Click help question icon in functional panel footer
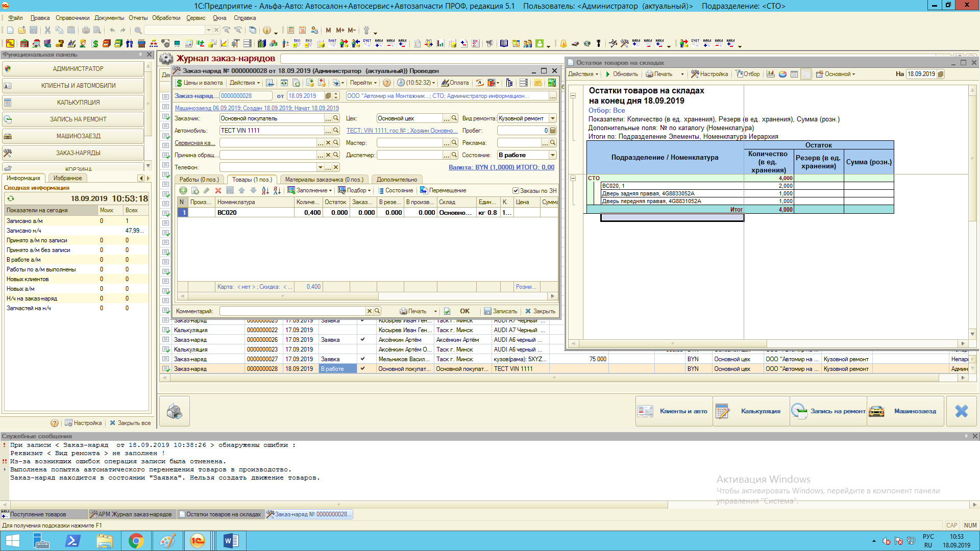The width and height of the screenshot is (980, 551). coord(55,423)
